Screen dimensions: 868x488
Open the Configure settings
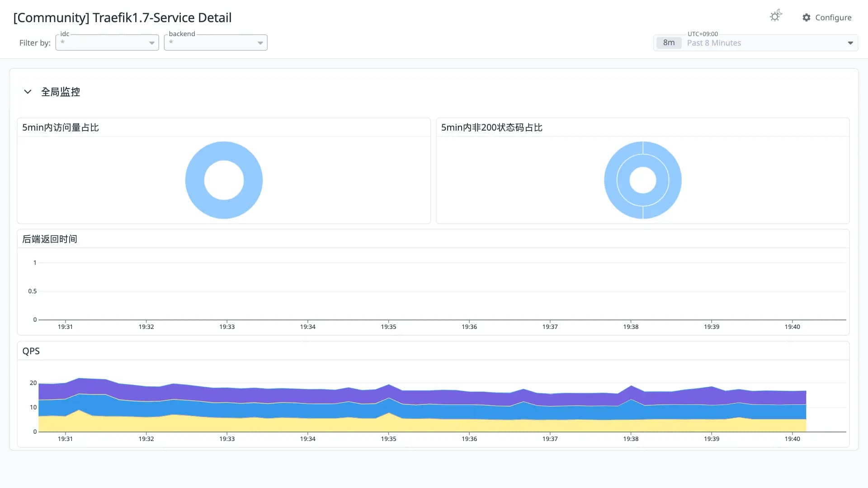pyautogui.click(x=827, y=18)
